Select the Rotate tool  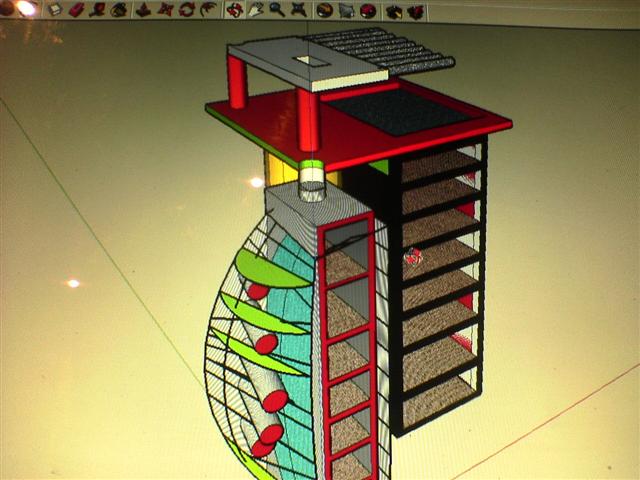point(186,10)
